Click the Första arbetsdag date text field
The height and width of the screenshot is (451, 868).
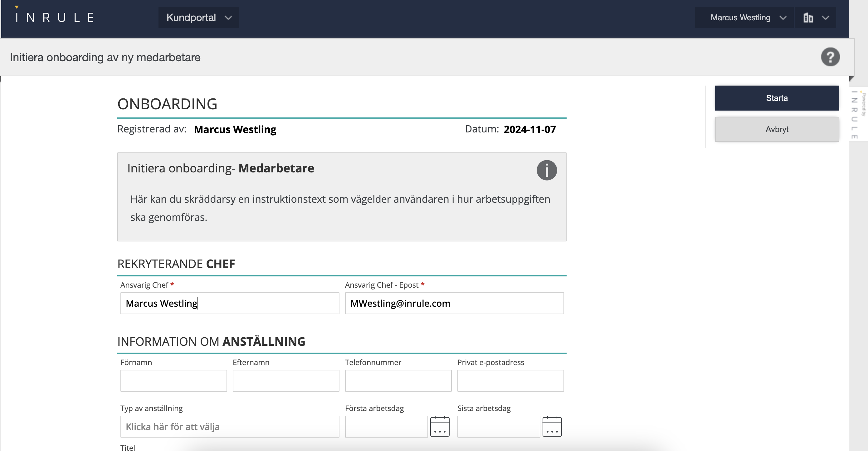point(386,426)
